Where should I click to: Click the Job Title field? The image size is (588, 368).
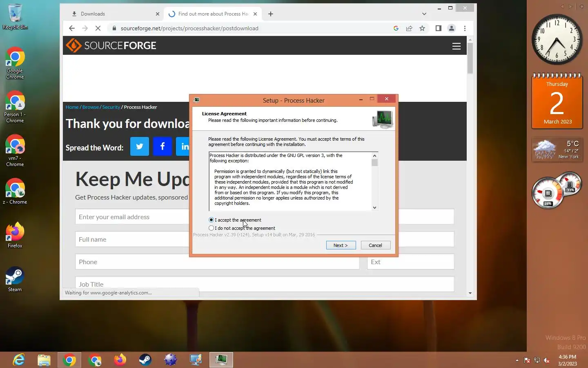(265, 284)
